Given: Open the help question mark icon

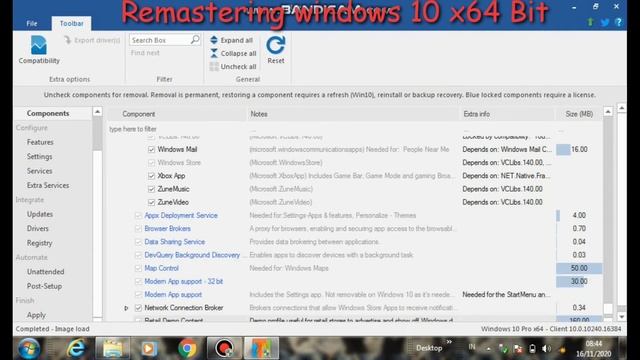Looking at the screenshot, I should pos(619,22).
